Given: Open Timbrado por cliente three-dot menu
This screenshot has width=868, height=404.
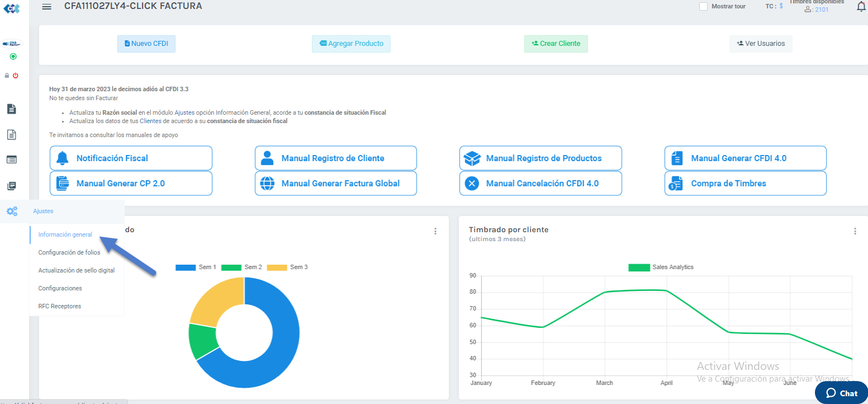Looking at the screenshot, I should click(x=855, y=231).
